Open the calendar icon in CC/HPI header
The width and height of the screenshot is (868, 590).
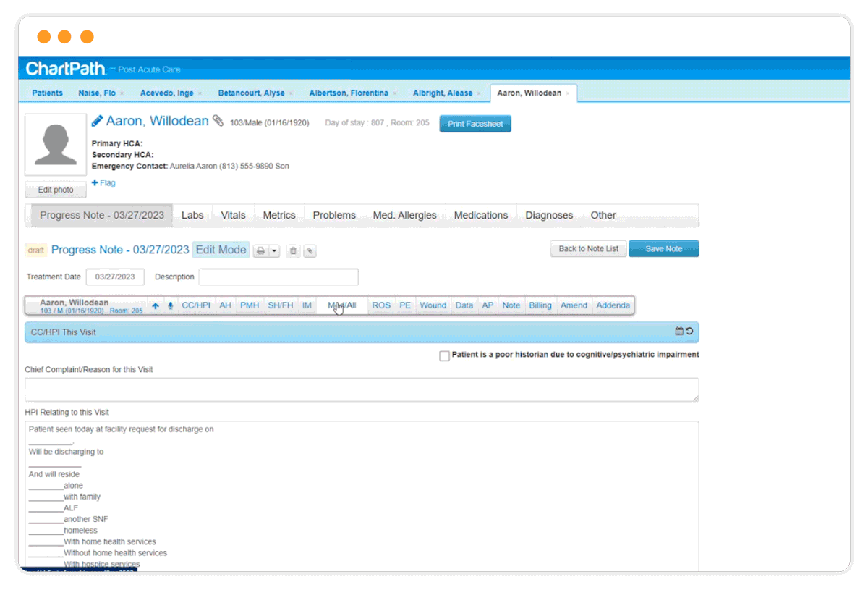678,331
